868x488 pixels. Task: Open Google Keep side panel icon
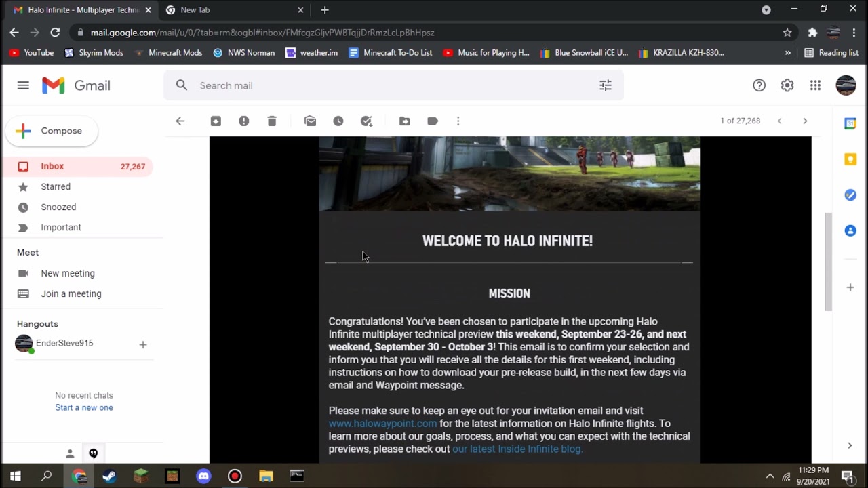click(850, 159)
